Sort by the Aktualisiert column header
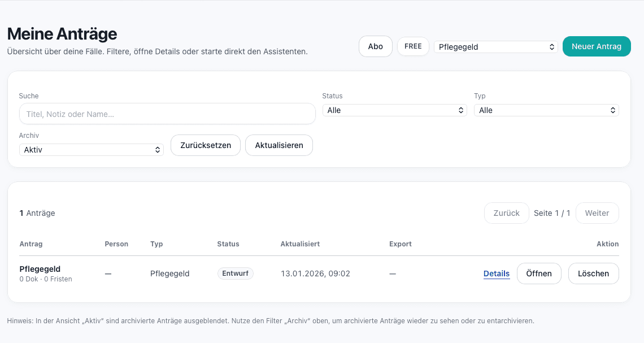Viewport: 644px width, 343px height. tap(299, 244)
